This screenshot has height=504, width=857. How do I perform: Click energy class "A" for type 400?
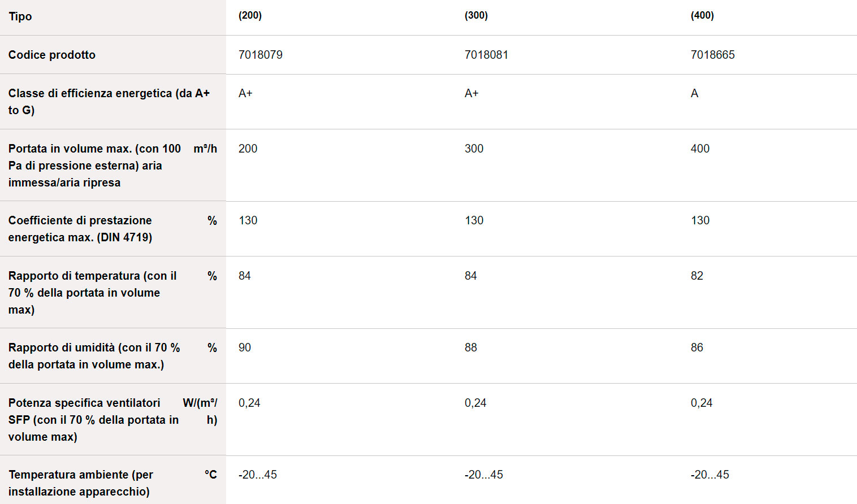click(694, 93)
